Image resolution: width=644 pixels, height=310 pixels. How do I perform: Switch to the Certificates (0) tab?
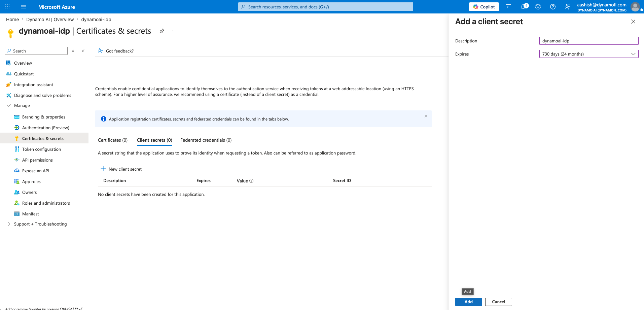tap(113, 140)
